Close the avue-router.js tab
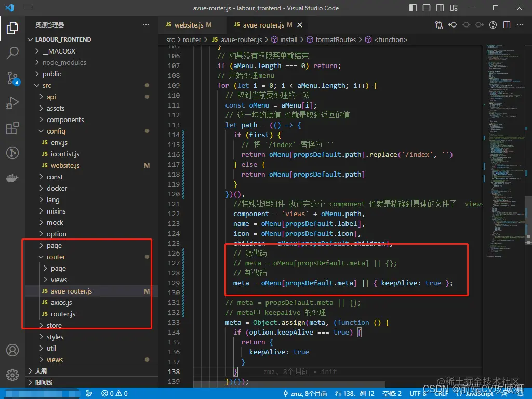The image size is (532, 399). pos(300,25)
